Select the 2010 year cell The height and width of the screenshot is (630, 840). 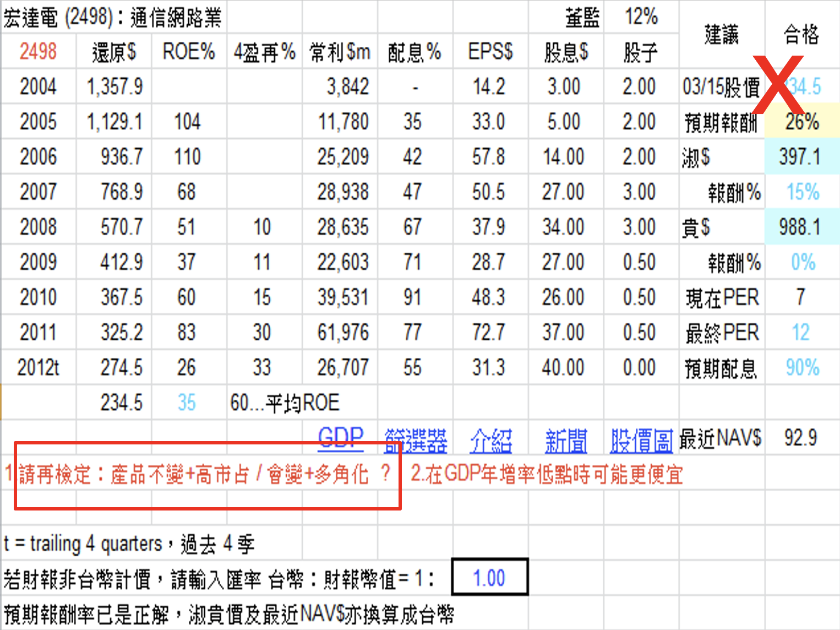tap(38, 297)
